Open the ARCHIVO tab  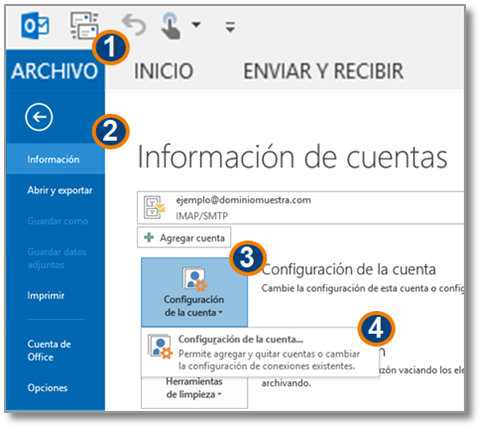point(55,71)
